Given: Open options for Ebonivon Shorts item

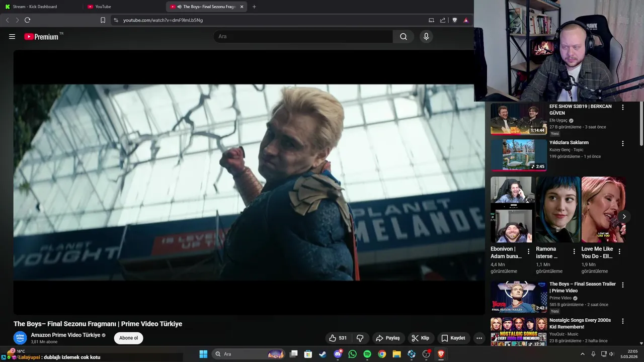Looking at the screenshot, I should coord(528,251).
